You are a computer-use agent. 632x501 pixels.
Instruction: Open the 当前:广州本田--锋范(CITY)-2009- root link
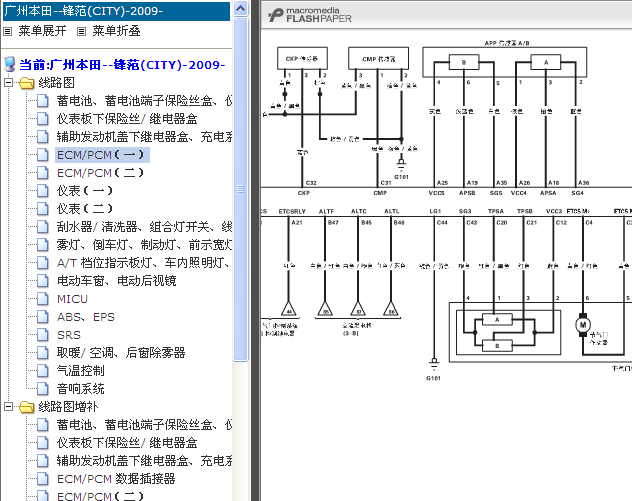tap(123, 64)
